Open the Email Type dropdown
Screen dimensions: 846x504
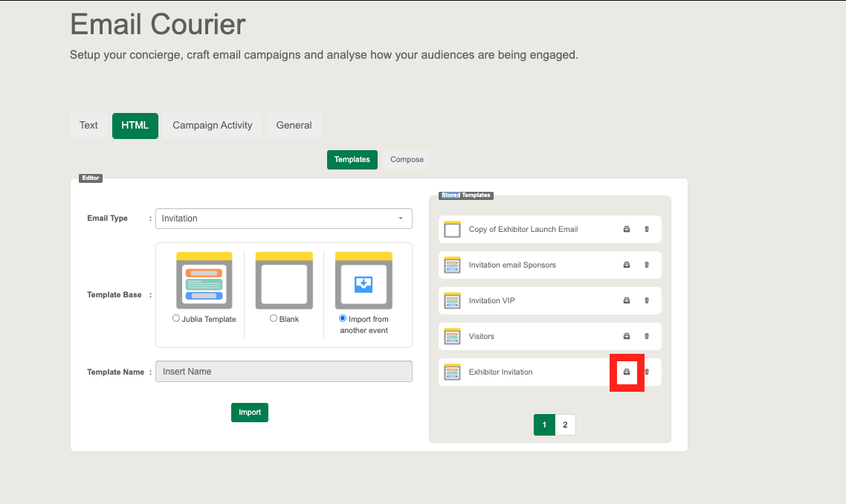click(283, 219)
